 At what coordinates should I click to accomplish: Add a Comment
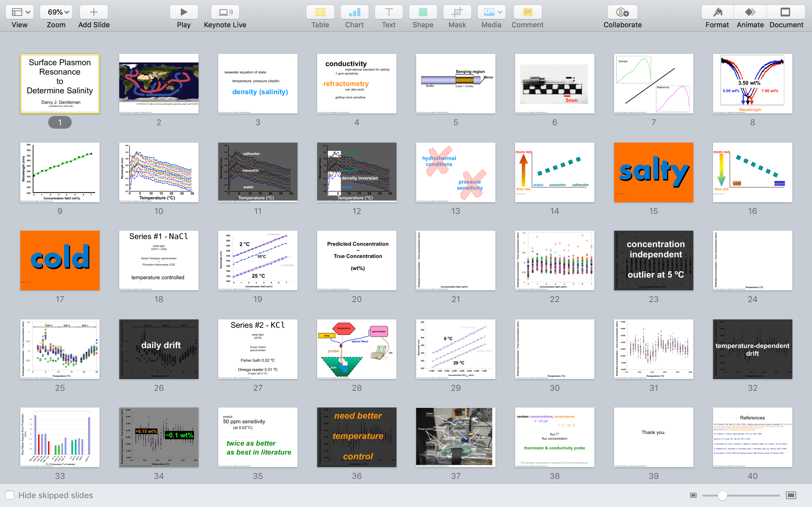tap(527, 12)
